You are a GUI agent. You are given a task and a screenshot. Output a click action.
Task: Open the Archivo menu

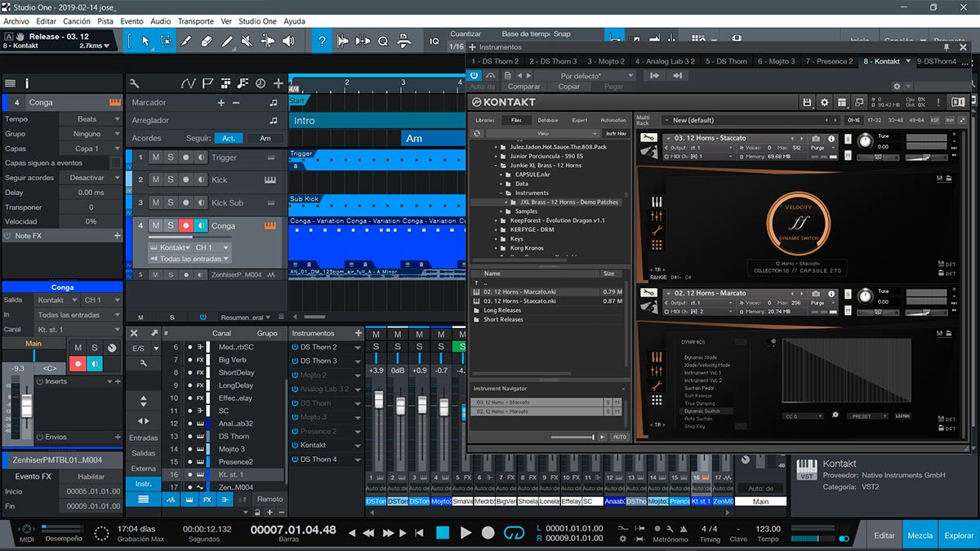pyautogui.click(x=16, y=20)
